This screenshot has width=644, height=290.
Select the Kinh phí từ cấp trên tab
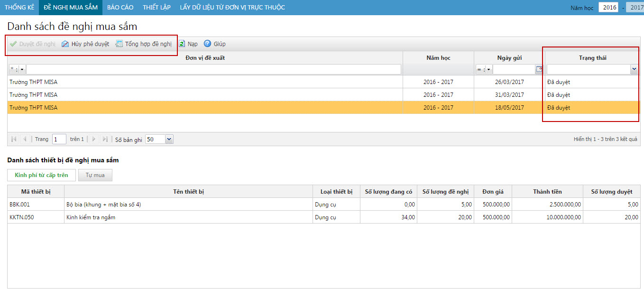pos(41,175)
